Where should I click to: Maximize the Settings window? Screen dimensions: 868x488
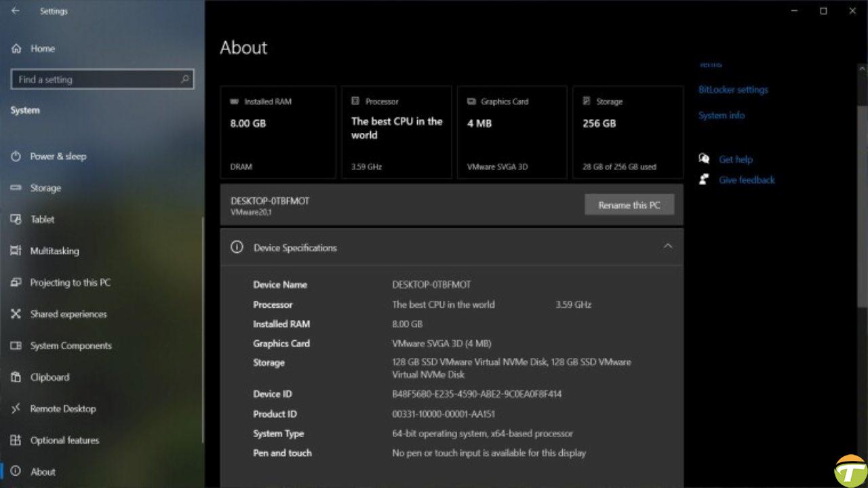(x=823, y=11)
